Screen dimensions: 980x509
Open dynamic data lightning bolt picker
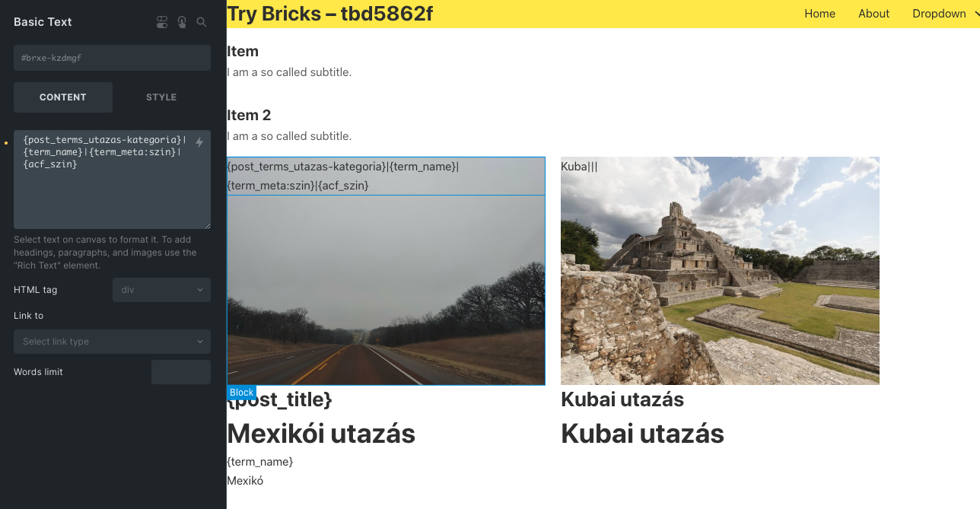(199, 142)
